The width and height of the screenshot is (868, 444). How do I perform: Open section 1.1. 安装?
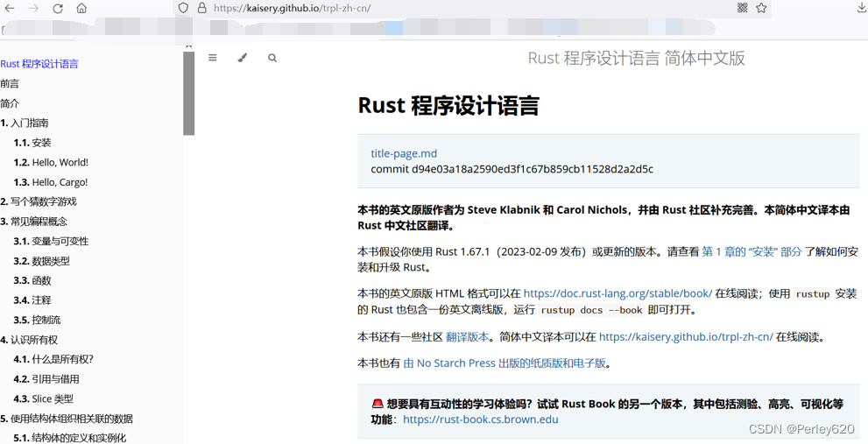(x=32, y=143)
